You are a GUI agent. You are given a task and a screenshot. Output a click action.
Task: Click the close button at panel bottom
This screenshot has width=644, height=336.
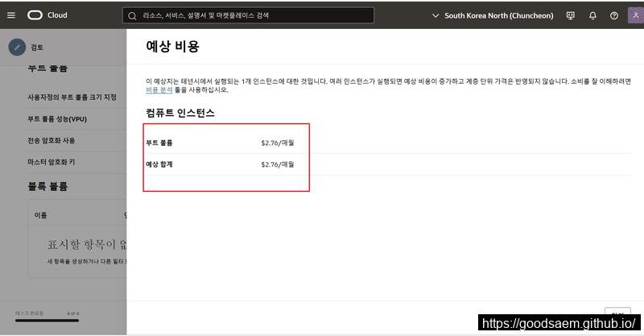pyautogui.click(x=617, y=312)
